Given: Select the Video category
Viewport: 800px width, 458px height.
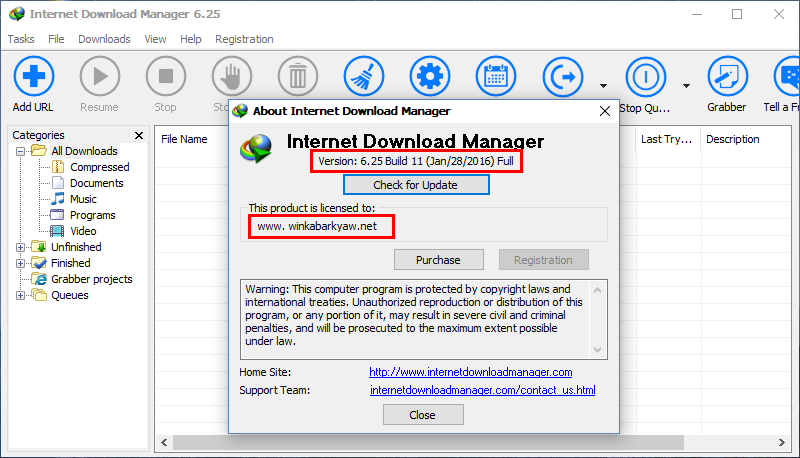Looking at the screenshot, I should 83,231.
